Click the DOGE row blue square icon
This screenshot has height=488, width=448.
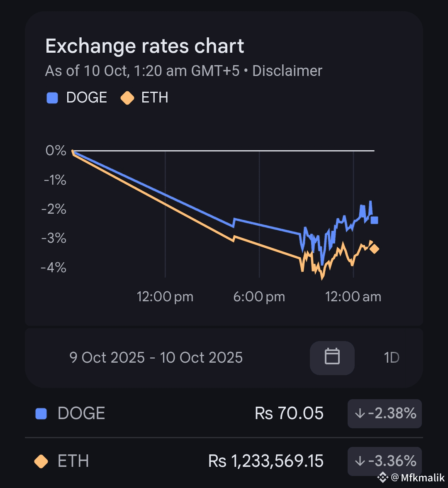pyautogui.click(x=41, y=413)
